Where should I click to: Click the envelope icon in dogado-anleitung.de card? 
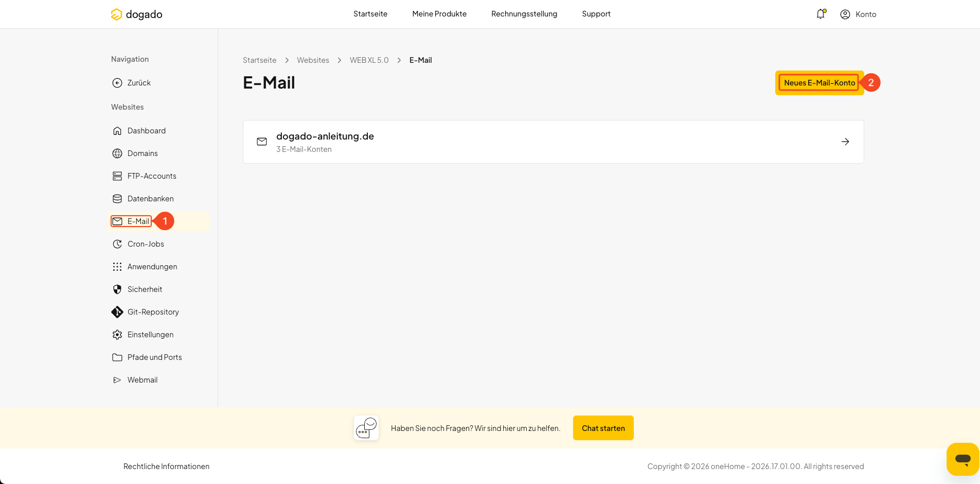coord(262,142)
